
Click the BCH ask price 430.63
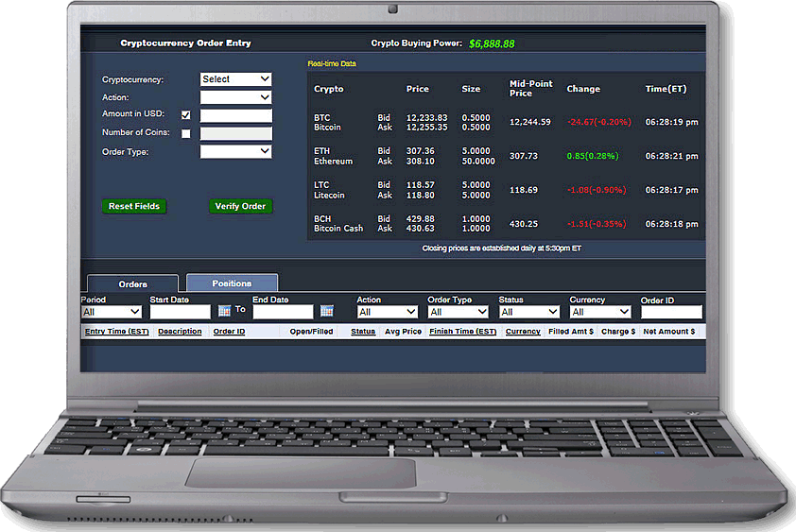coord(421,229)
